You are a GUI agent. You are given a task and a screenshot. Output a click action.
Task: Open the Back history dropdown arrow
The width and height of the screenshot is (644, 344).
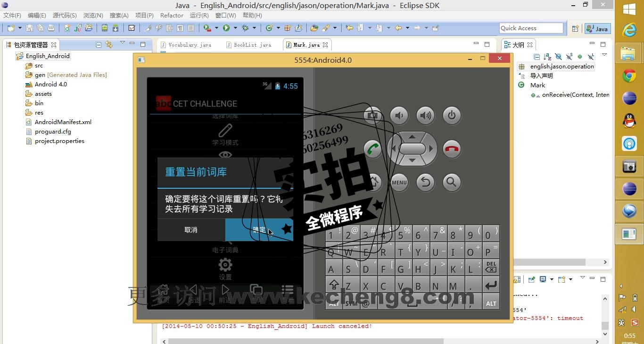pyautogui.click(x=407, y=28)
